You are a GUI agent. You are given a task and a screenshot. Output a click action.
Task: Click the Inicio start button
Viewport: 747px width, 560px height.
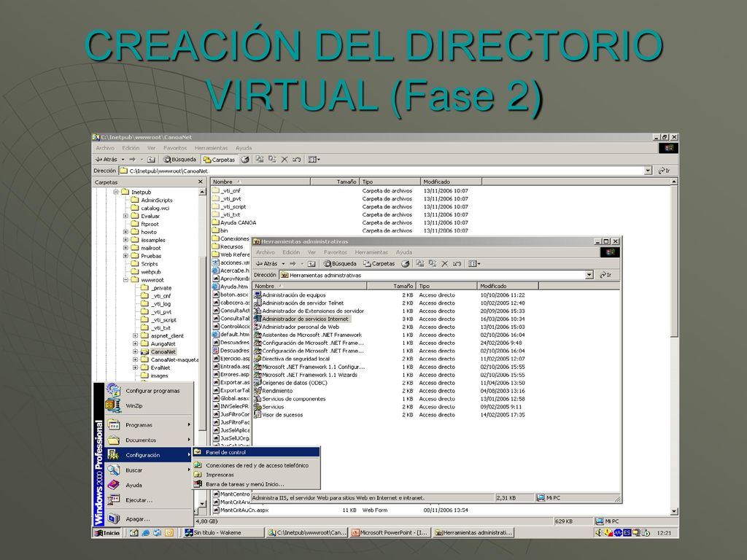107,533
